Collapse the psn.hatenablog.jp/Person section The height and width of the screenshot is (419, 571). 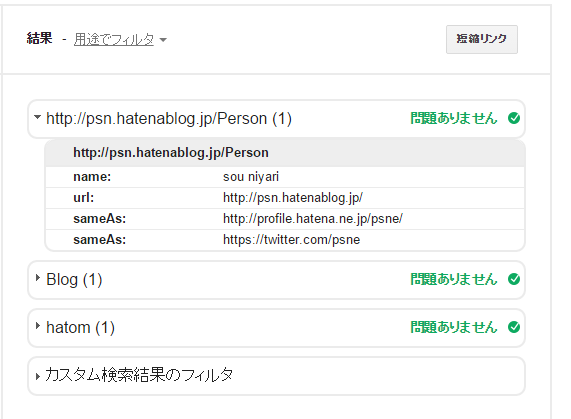[x=37, y=117]
